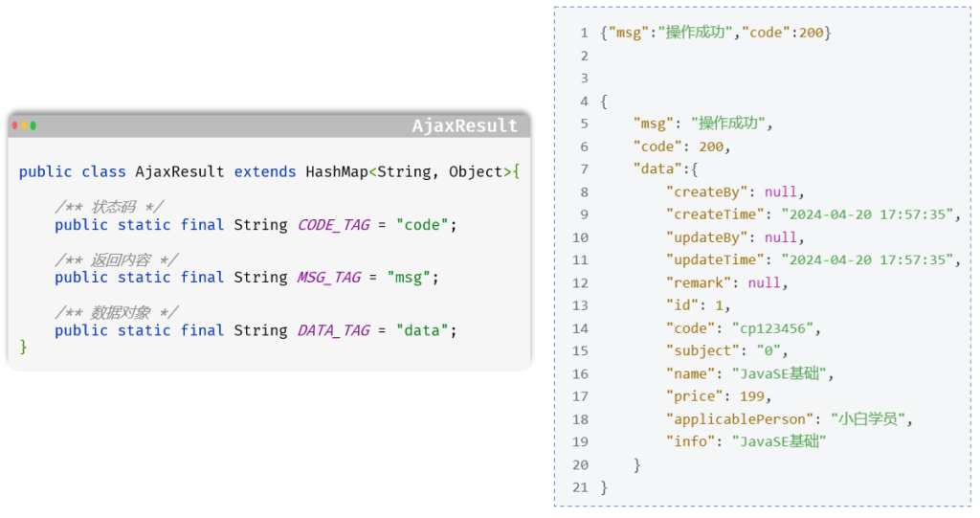Click HashMap in the class declaration

click(337, 172)
